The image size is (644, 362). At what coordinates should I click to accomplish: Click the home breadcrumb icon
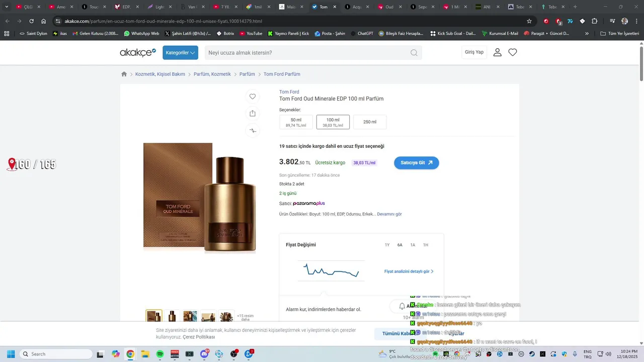tap(124, 74)
